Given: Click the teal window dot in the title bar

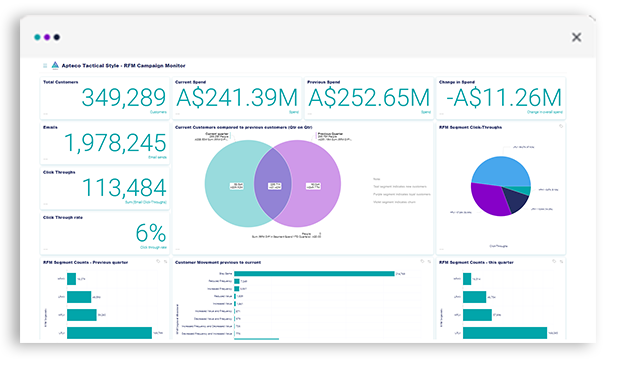Looking at the screenshot, I should click(37, 37).
